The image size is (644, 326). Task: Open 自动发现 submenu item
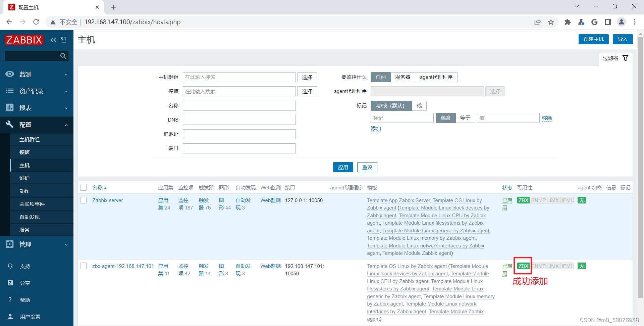[42, 217]
